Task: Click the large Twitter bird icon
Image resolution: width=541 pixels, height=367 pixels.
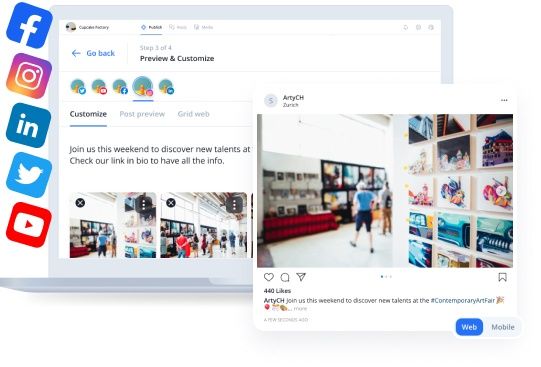Action: coord(29,175)
